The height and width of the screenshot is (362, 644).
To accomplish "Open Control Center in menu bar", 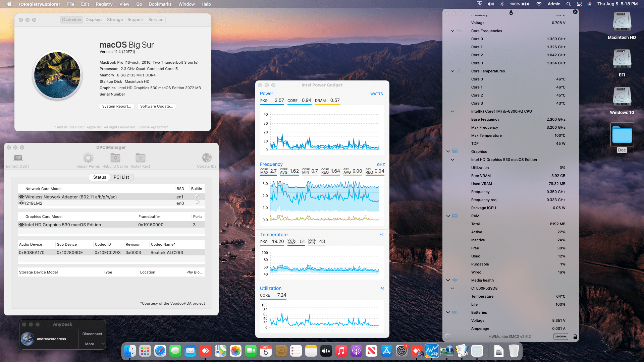I will tap(579, 4).
